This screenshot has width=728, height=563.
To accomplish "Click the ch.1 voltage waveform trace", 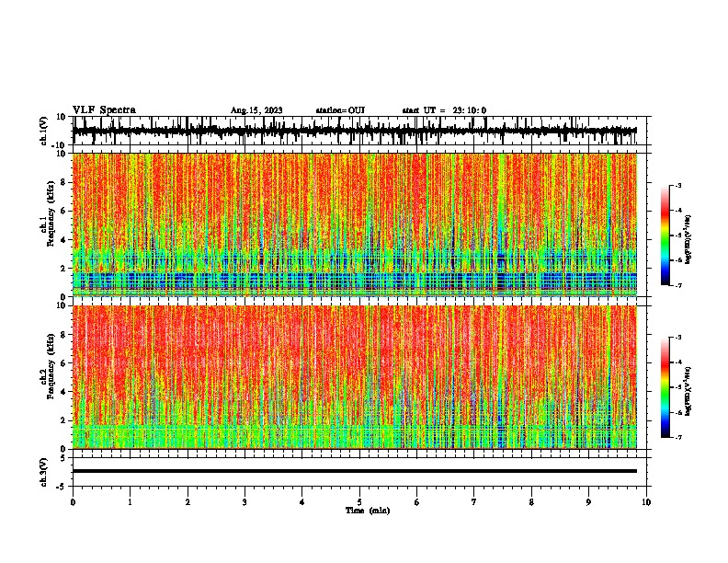I will (x=355, y=131).
